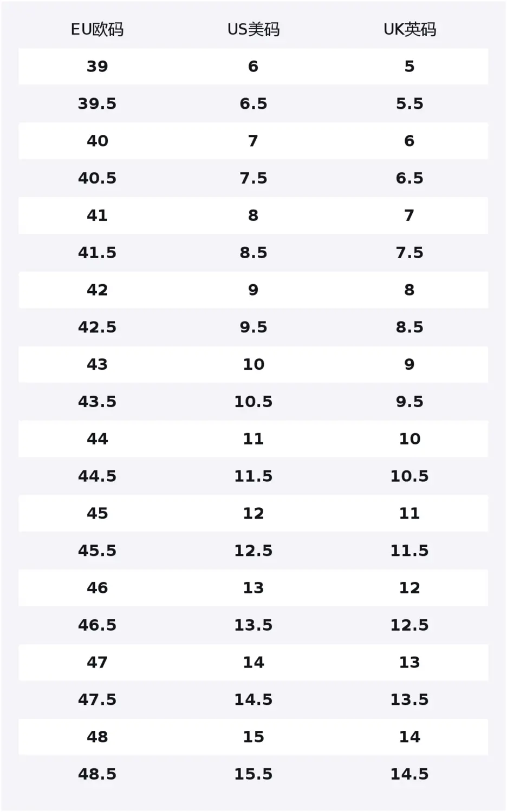Click US size 6.5 in the US column
The width and height of the screenshot is (507, 812).
pyautogui.click(x=253, y=104)
